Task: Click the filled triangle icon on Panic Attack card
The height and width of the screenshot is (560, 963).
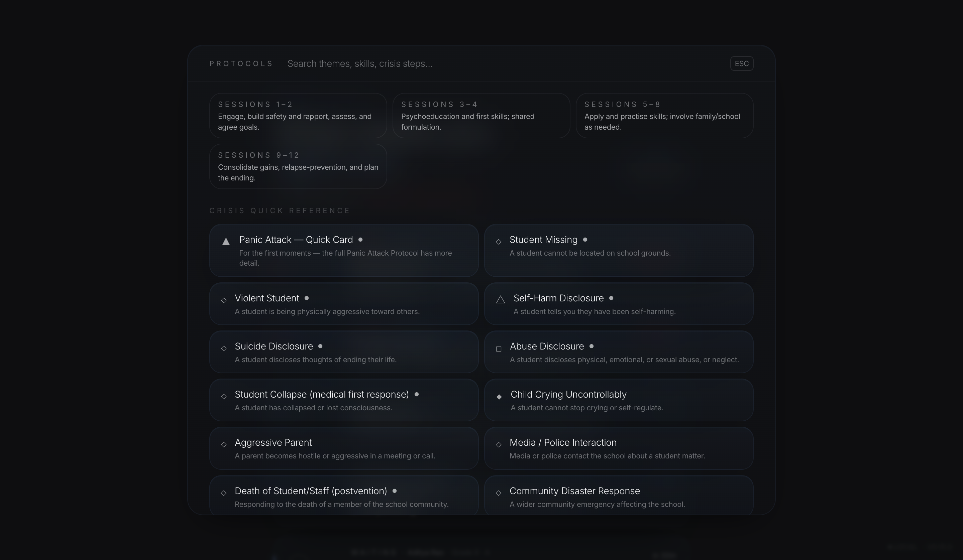Action: (x=226, y=241)
